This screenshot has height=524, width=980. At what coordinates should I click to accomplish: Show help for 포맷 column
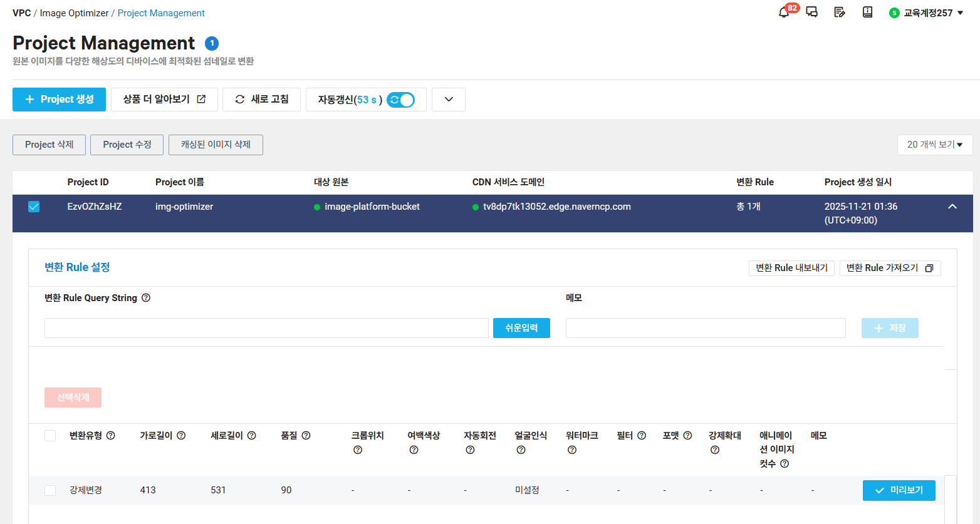[x=688, y=436]
